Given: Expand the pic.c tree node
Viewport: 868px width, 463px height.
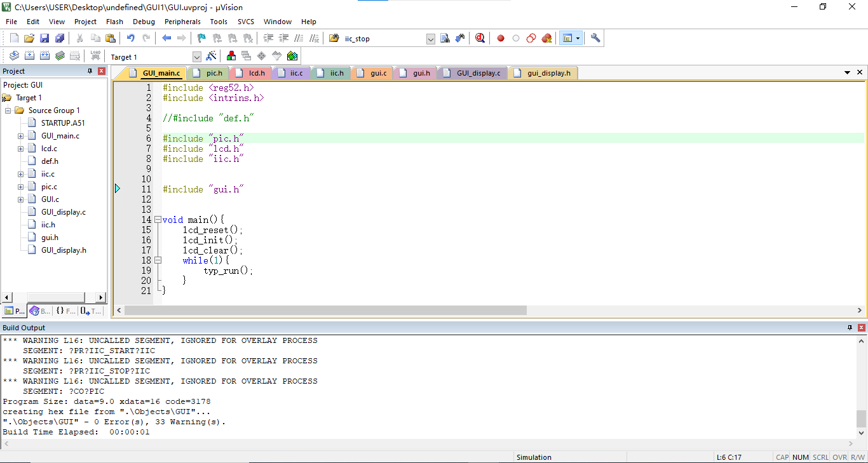Looking at the screenshot, I should point(20,187).
